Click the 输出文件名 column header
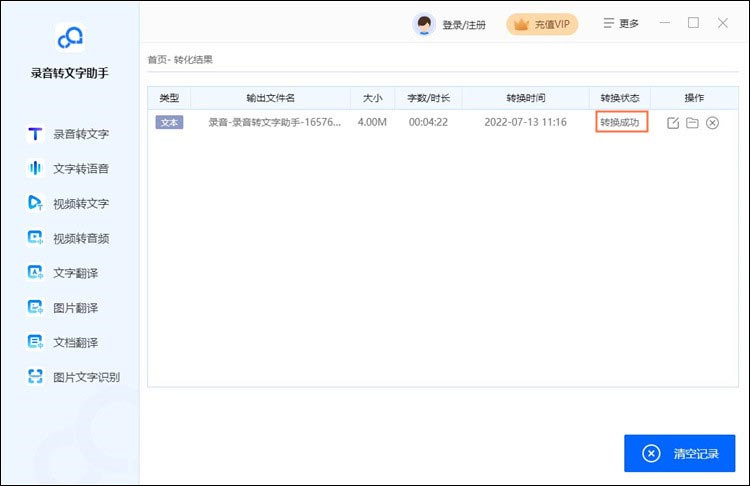 [x=270, y=98]
